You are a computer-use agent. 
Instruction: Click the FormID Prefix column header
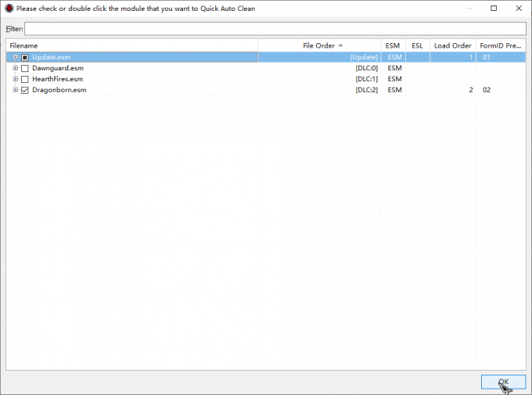click(501, 45)
